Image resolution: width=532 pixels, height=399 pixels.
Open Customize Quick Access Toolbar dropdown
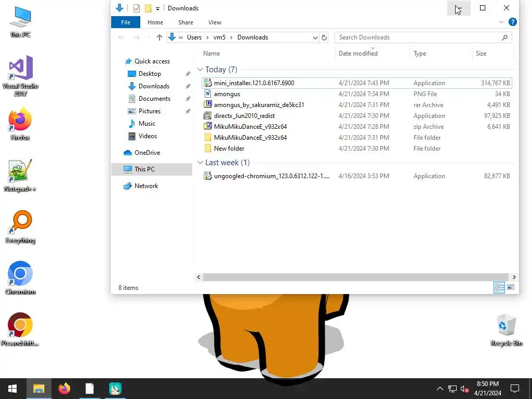pos(157,8)
